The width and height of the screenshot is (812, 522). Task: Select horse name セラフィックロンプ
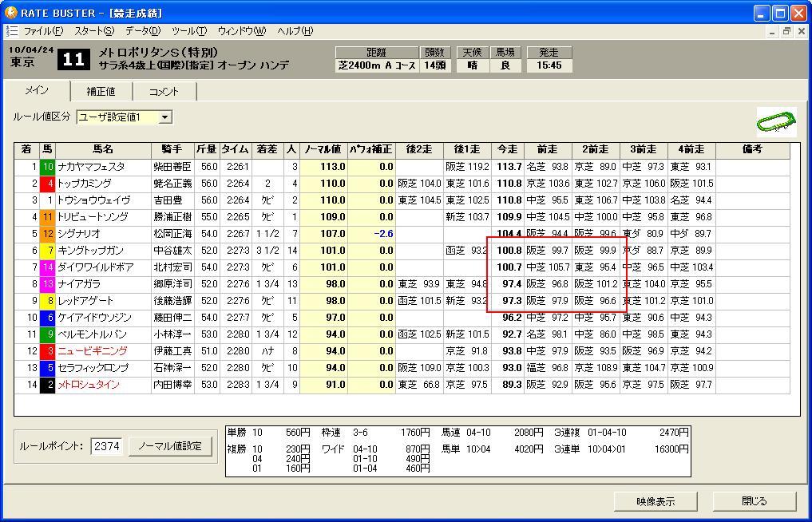[x=93, y=368]
